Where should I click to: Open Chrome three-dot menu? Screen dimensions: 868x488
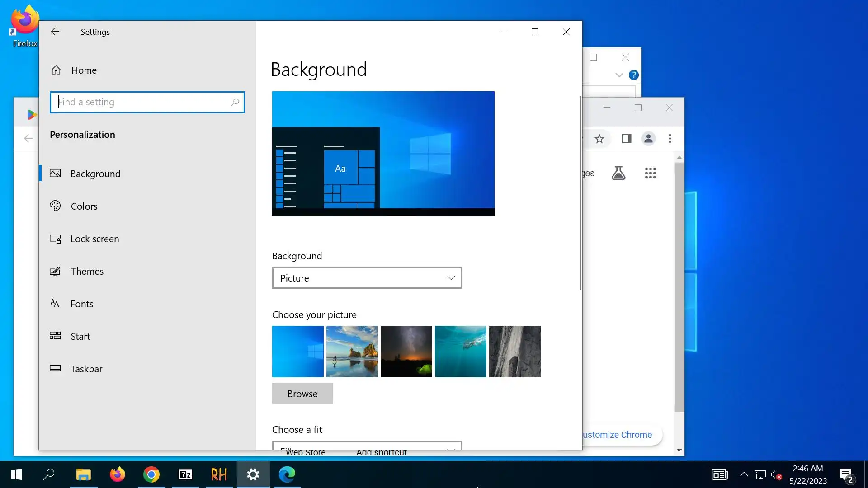[670, 139]
